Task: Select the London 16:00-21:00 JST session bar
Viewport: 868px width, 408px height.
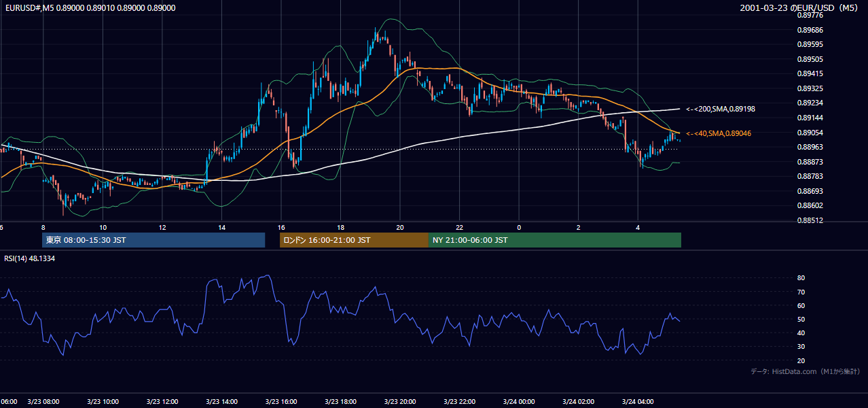Action: [354, 240]
